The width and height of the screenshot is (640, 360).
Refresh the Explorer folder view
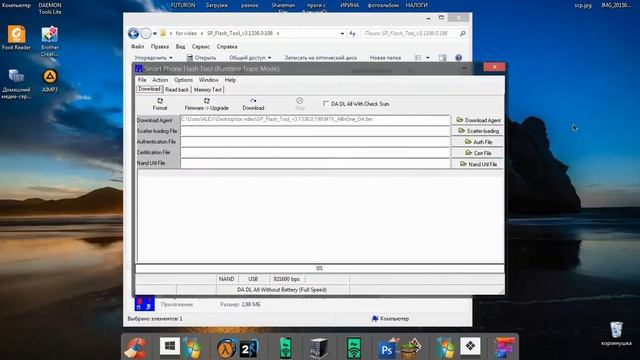tap(352, 33)
